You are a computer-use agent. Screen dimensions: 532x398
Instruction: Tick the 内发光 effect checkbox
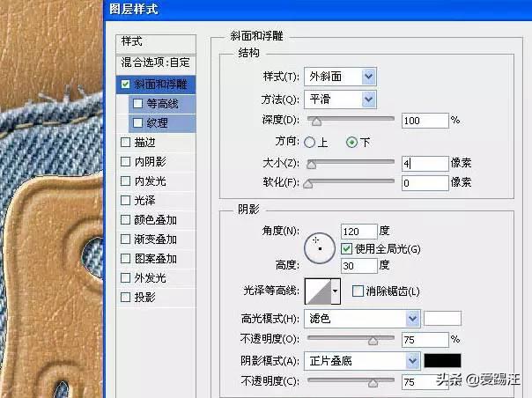coord(126,181)
